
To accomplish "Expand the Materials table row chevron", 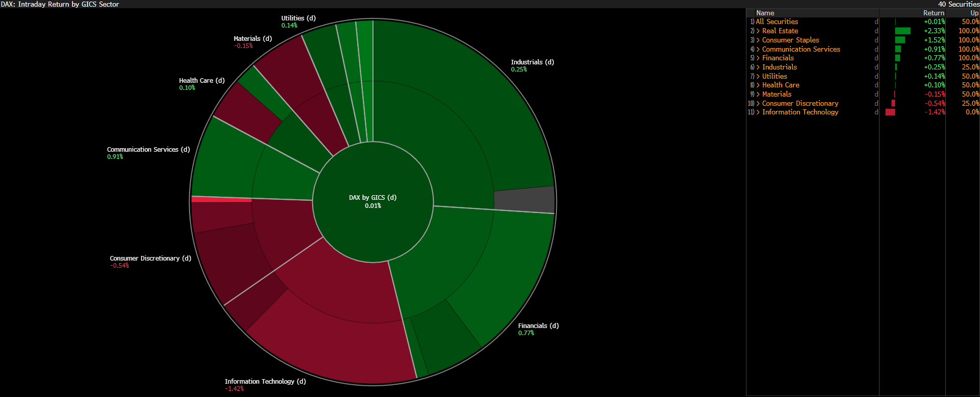I will [758, 95].
